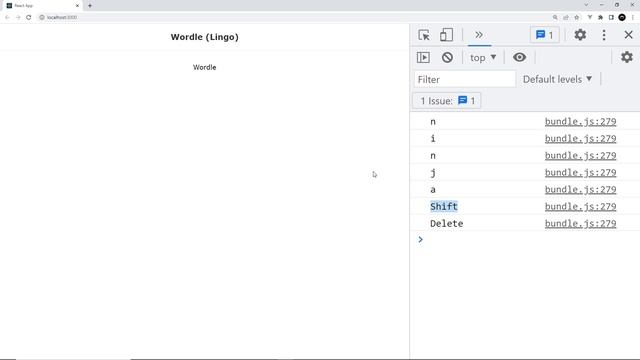
Task: Open the issues counter badge in toolbar
Action: [544, 35]
